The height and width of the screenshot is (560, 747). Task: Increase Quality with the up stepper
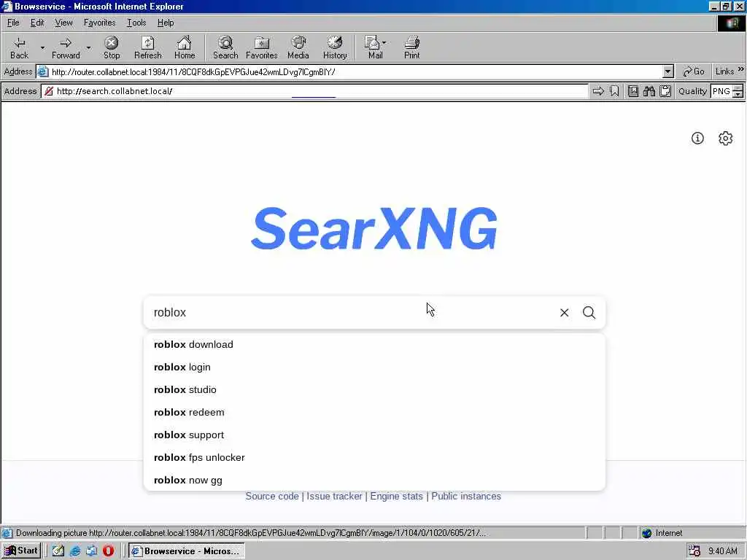tap(738, 87)
